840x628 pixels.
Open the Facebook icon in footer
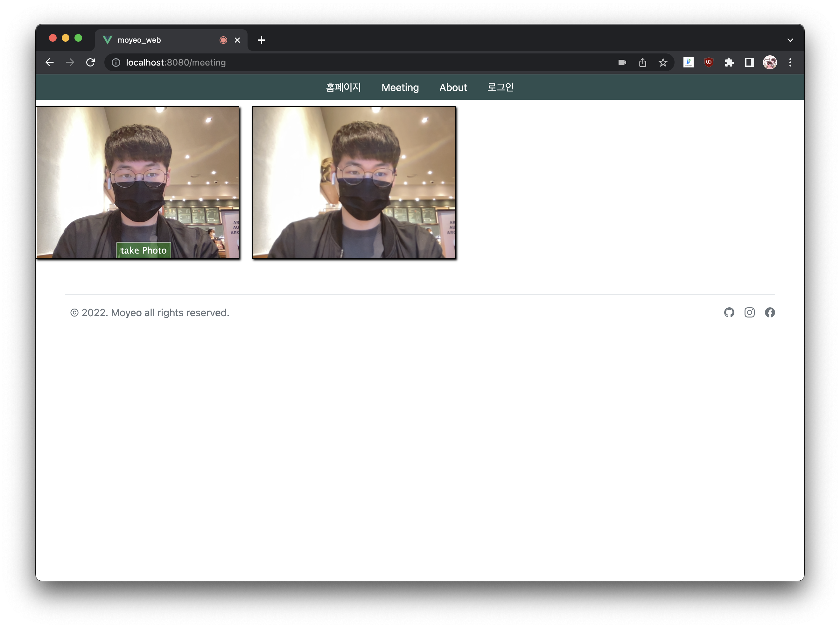[770, 312]
